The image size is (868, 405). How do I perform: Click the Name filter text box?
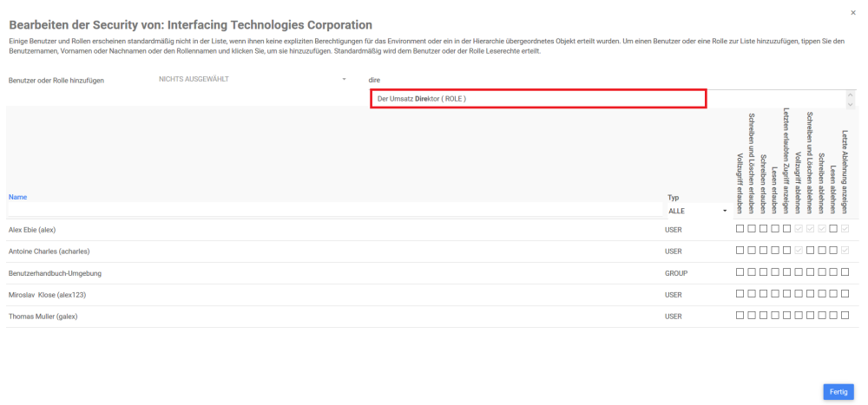[334, 211]
